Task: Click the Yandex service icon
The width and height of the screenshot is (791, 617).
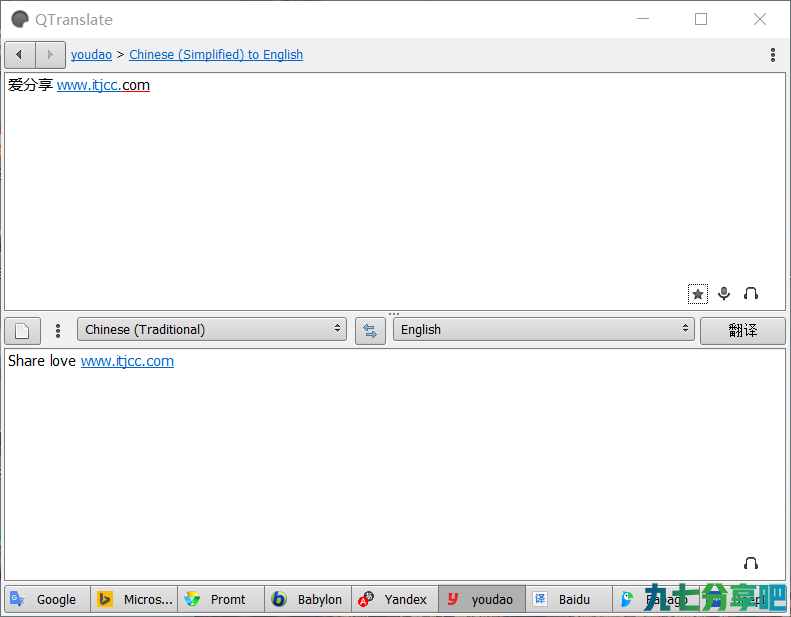Action: [365, 599]
